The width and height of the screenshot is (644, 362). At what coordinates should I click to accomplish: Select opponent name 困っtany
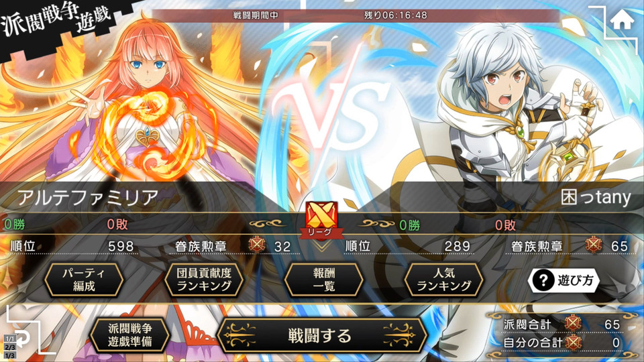[x=596, y=198]
